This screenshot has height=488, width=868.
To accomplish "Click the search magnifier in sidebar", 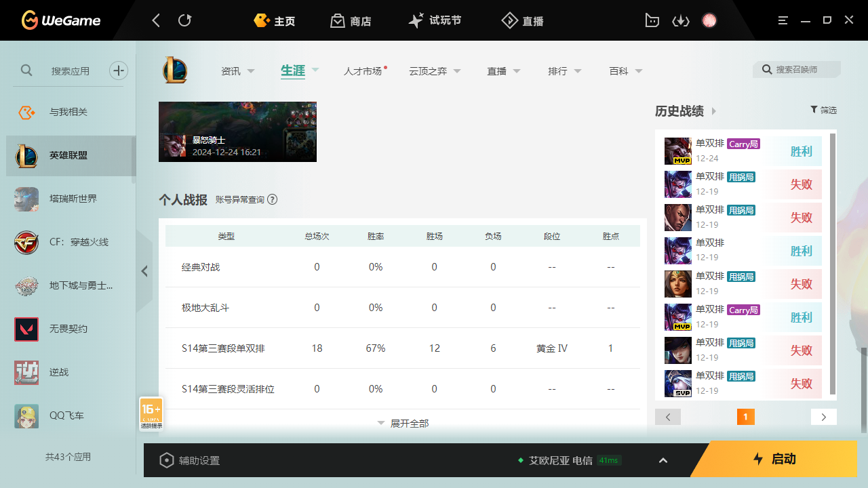I will pyautogui.click(x=26, y=70).
